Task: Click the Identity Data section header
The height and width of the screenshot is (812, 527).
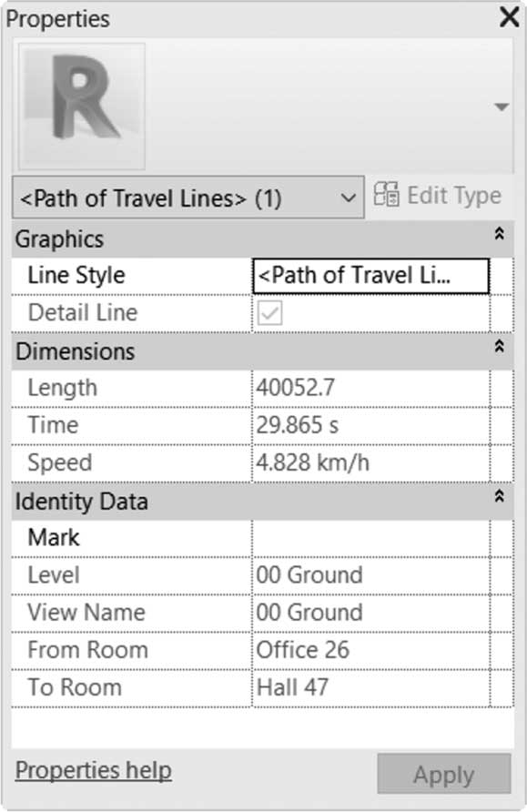Action: point(262,502)
